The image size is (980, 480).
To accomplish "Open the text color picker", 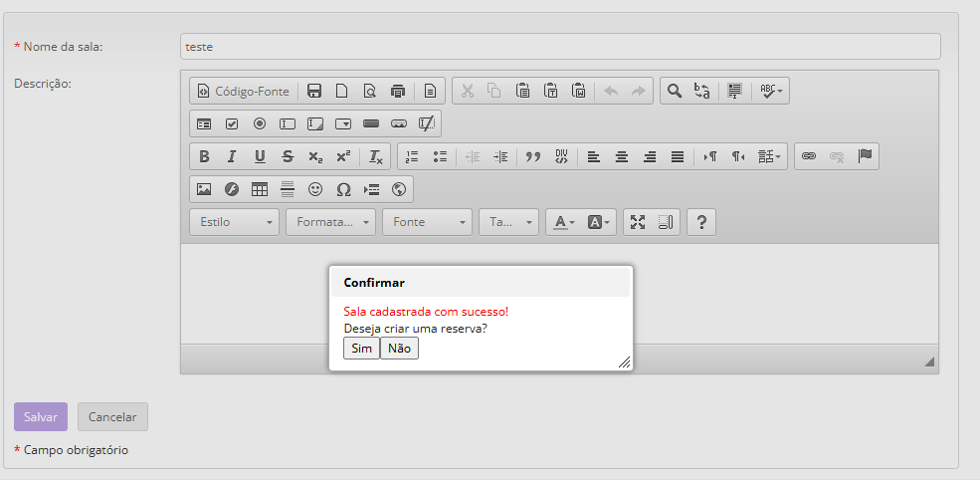I will tap(564, 222).
